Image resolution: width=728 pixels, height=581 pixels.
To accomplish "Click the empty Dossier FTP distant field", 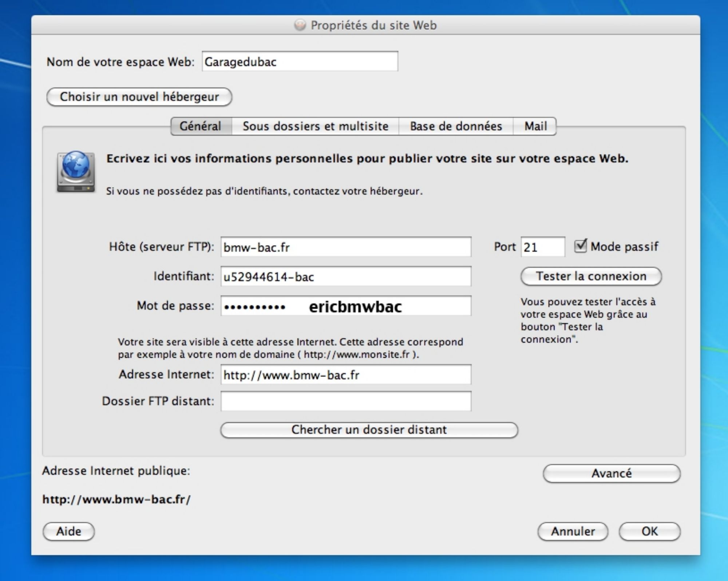I will [x=345, y=401].
